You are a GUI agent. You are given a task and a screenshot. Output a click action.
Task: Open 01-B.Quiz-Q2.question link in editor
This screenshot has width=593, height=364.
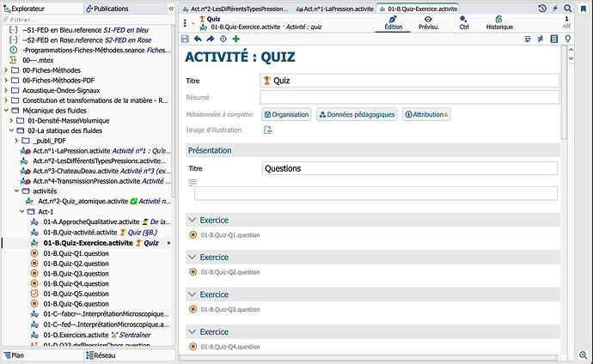(x=230, y=272)
